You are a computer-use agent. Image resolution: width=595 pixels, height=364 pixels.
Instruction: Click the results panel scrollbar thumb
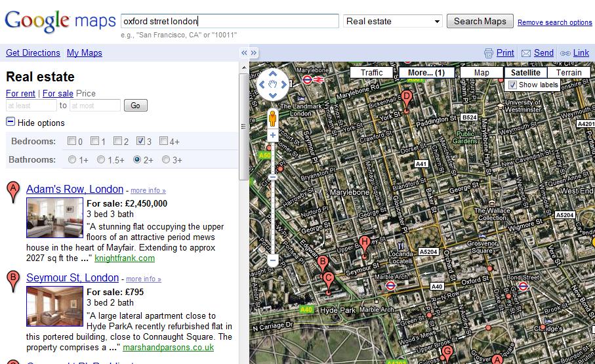tap(243, 127)
